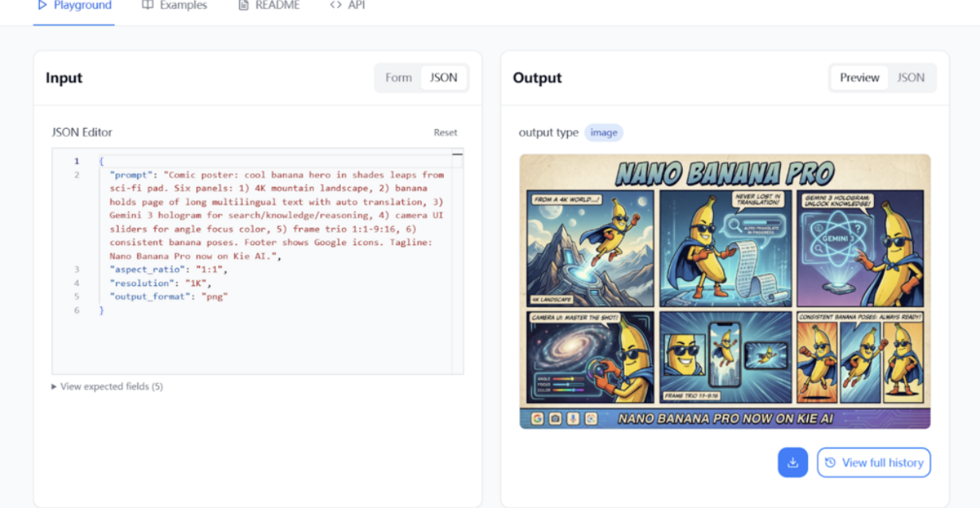Click line number 1 in editor gutter
The image size is (980, 508).
76,161
